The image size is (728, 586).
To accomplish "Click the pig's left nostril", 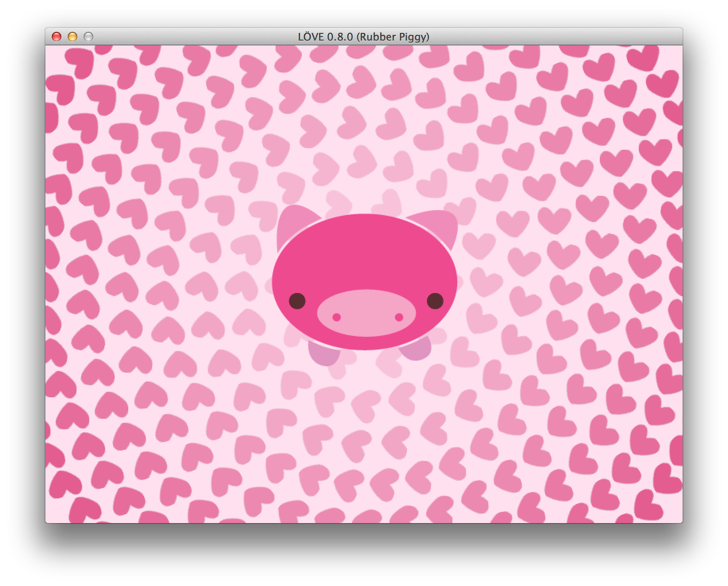I will [x=337, y=317].
